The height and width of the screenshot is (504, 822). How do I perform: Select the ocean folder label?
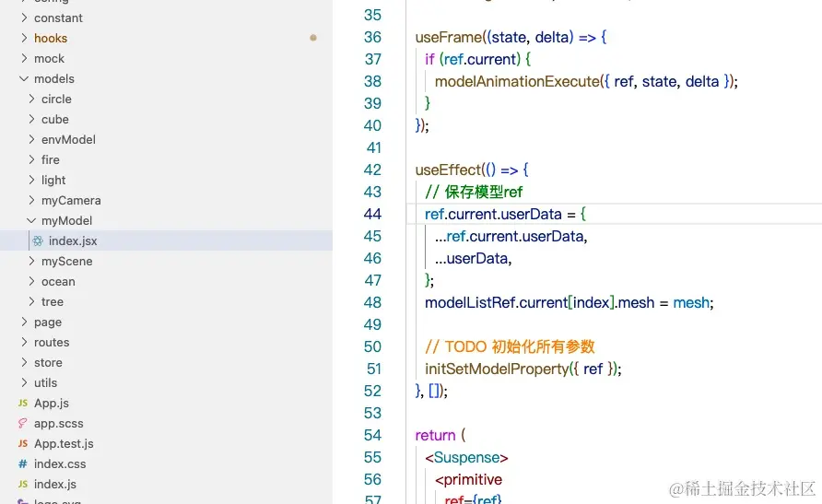pyautogui.click(x=58, y=281)
